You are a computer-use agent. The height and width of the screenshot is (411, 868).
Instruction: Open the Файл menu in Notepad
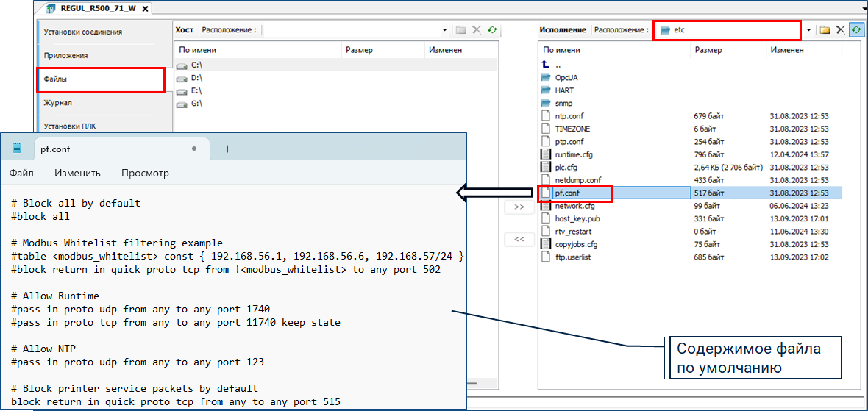pos(21,174)
